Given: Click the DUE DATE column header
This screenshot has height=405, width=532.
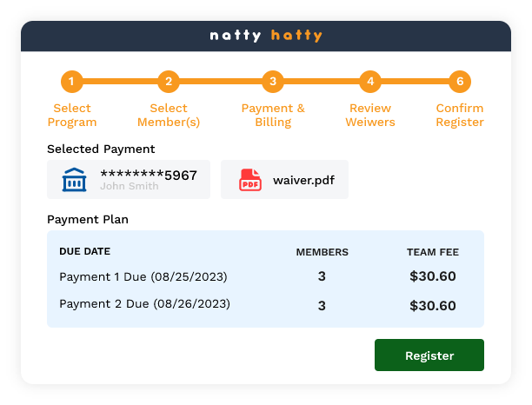Looking at the screenshot, I should [x=84, y=251].
